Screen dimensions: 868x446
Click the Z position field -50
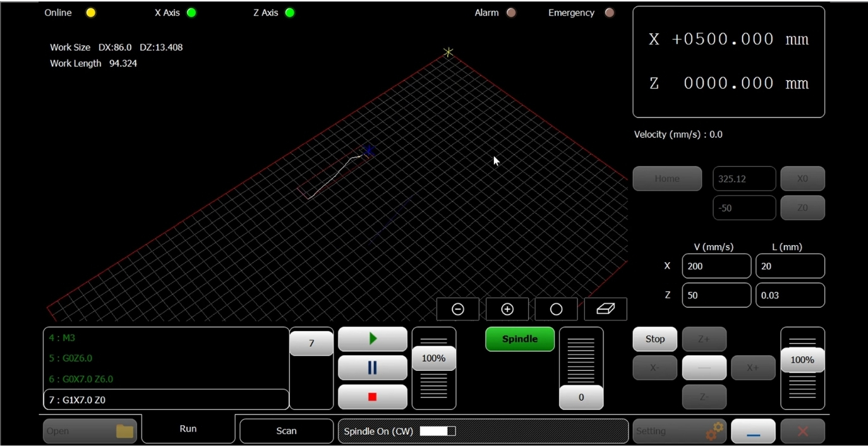(x=744, y=208)
